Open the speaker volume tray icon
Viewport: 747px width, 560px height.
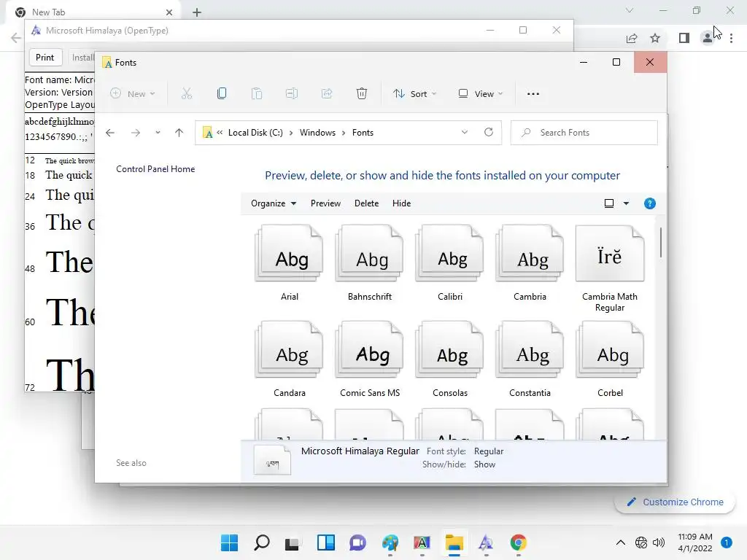point(659,542)
